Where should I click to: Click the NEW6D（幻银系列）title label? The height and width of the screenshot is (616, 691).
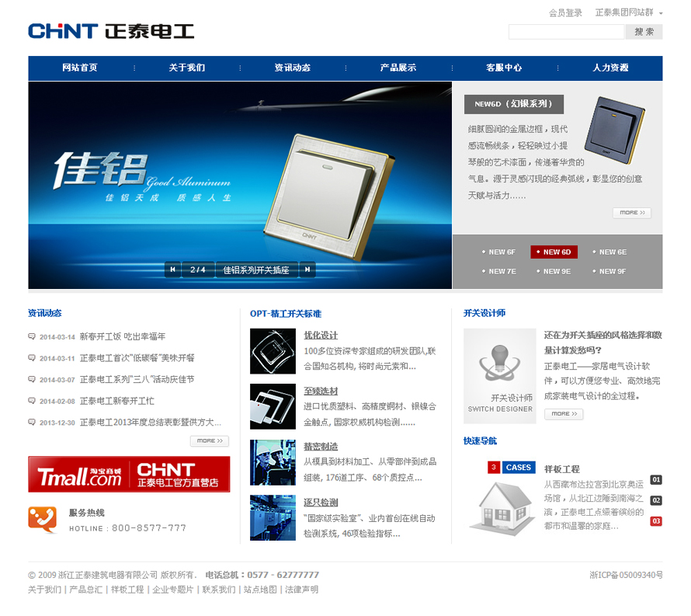coord(514,104)
